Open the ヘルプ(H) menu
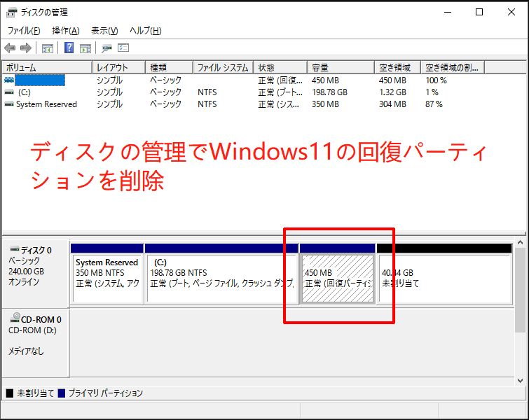Screen dimensions: 529x420 146,31
